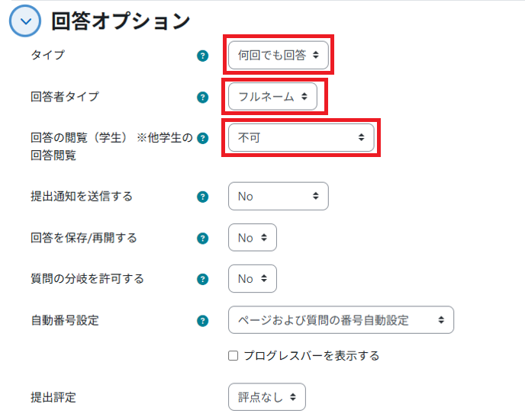525x420 pixels.
Task: Open the フルネーム respondent type dropdown
Action: tap(272, 97)
